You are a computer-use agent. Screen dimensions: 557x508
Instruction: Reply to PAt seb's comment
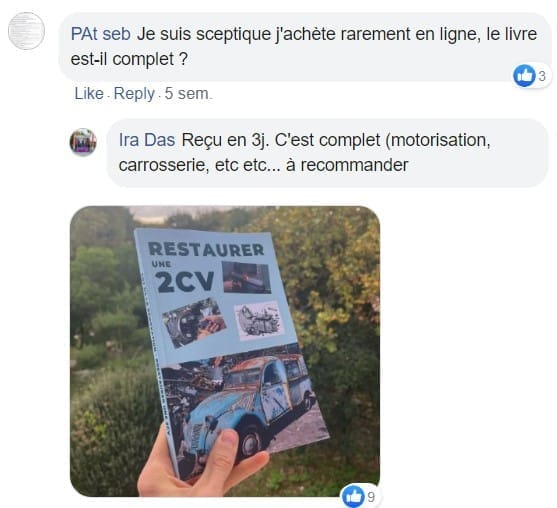tap(134, 94)
